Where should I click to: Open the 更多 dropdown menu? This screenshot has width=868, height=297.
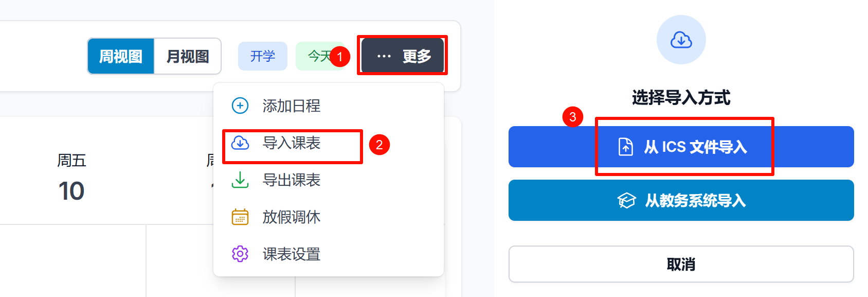click(x=403, y=56)
